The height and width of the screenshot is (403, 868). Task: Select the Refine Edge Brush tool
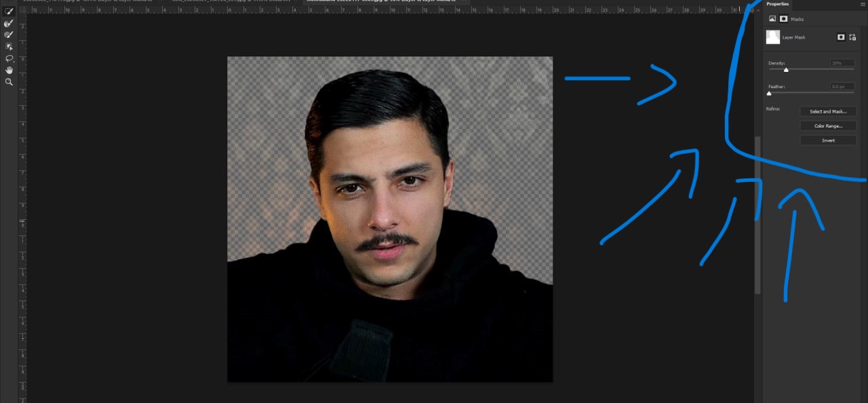(9, 23)
